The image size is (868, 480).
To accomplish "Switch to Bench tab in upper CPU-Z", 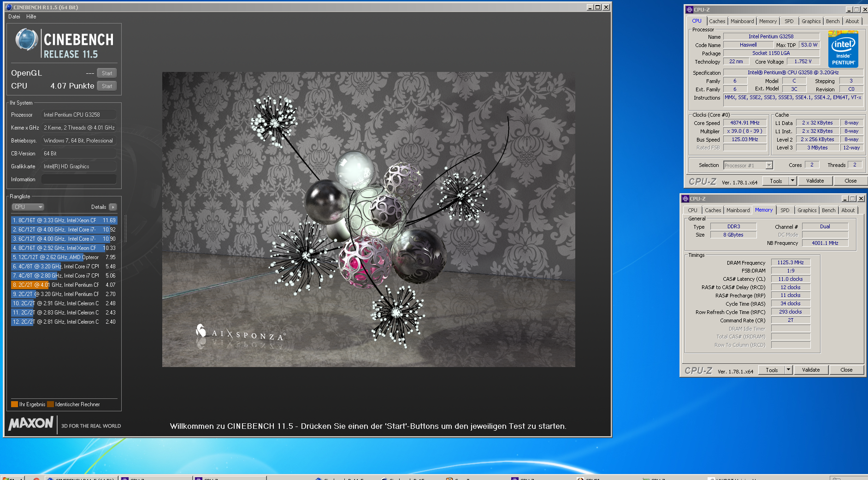I will 833,21.
